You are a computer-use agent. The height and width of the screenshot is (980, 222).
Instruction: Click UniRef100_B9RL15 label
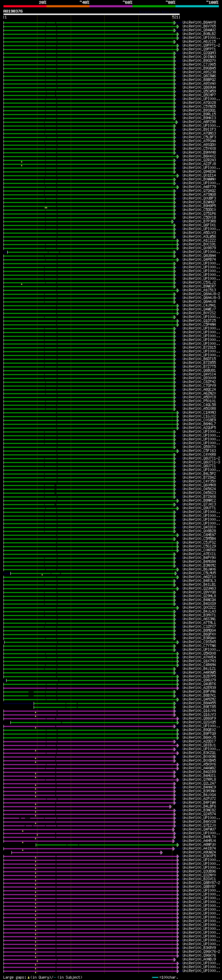tap(199, 114)
